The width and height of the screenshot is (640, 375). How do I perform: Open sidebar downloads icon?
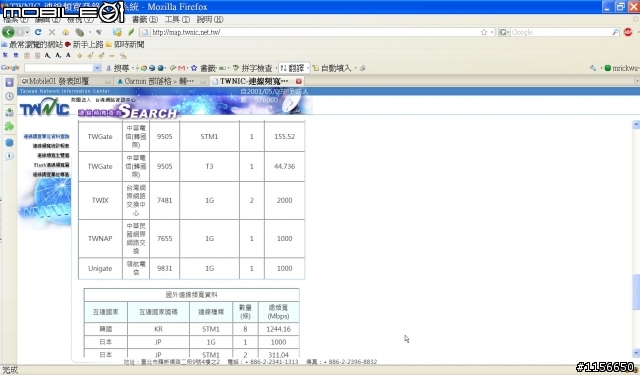[x=9, y=112]
